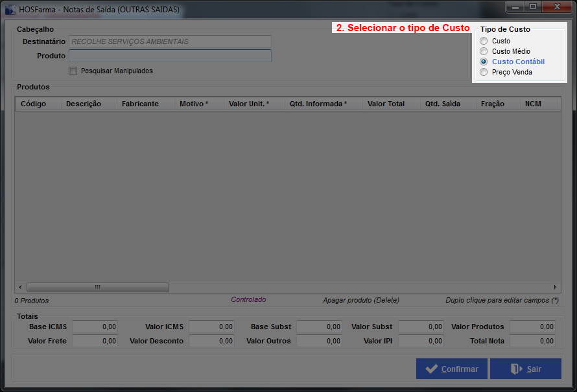Click into the Produto search field
The height and width of the screenshot is (392, 577).
[x=170, y=56]
